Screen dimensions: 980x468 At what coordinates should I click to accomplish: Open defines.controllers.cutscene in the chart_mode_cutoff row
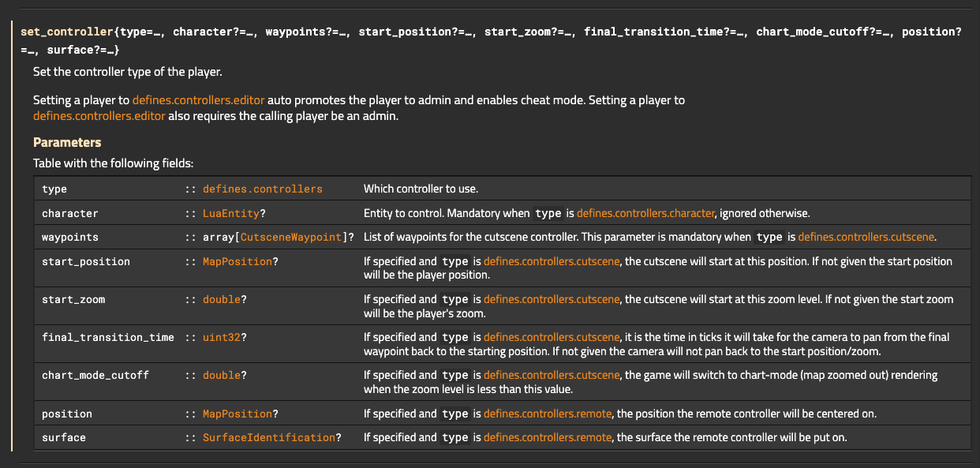[552, 375]
